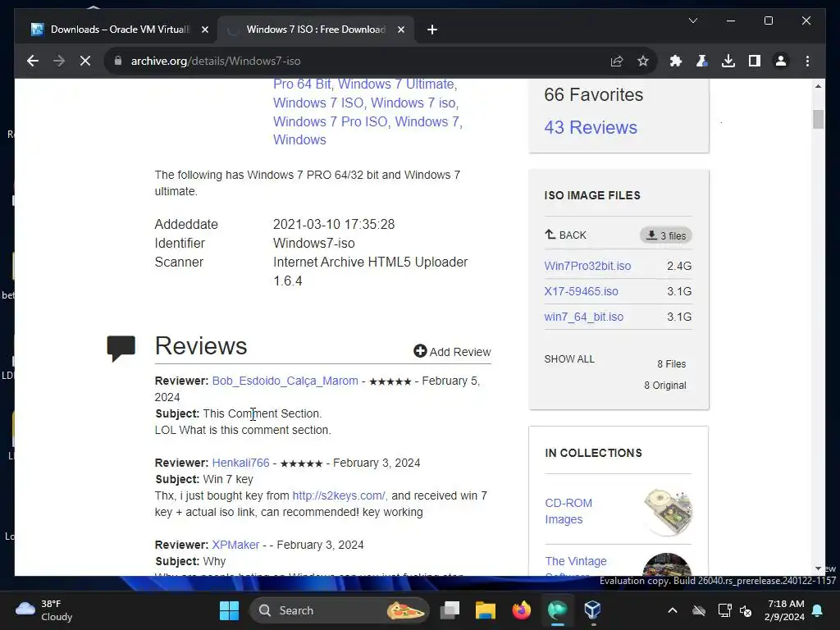Stop loading the page with the X icon
The image size is (840, 630).
click(x=85, y=61)
